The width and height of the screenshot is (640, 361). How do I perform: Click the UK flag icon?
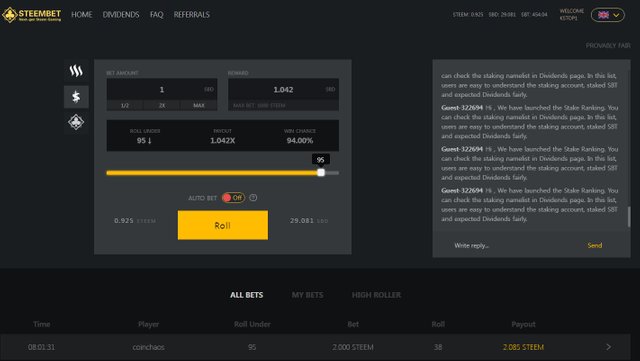[x=603, y=15]
